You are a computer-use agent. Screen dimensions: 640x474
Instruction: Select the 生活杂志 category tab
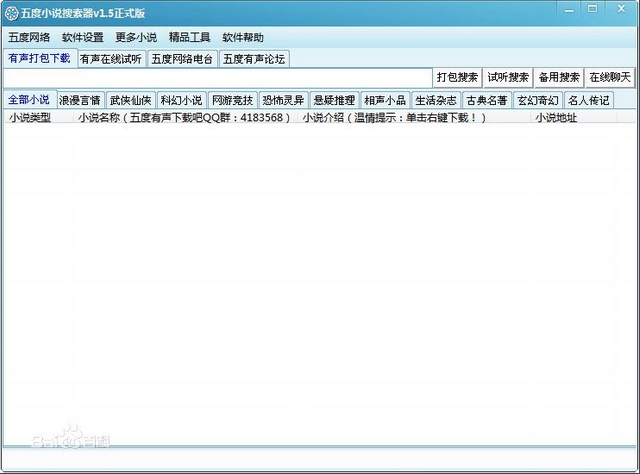pyautogui.click(x=436, y=100)
